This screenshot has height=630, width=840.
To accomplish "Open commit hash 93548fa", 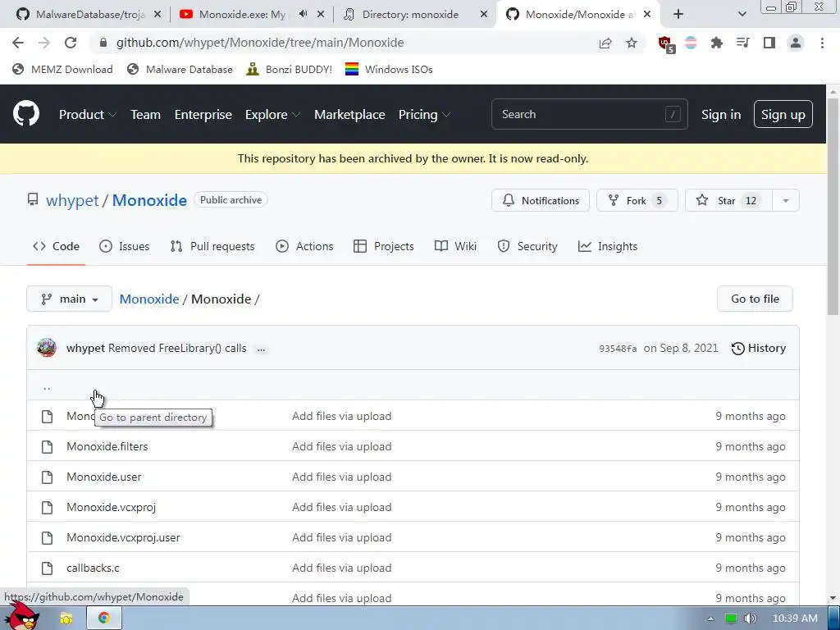I will [618, 349].
